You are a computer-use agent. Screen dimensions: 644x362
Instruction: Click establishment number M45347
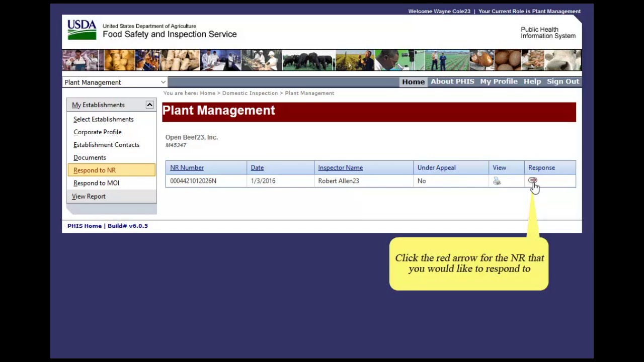pyautogui.click(x=176, y=145)
